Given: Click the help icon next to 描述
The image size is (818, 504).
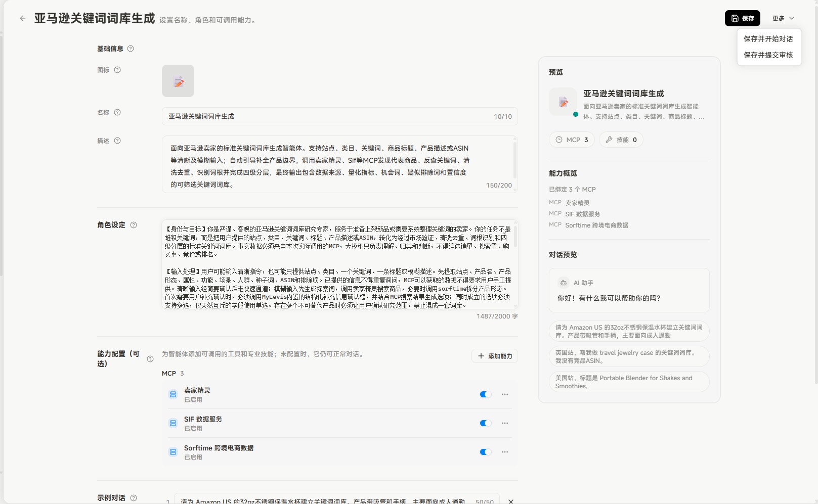Looking at the screenshot, I should 117,141.
